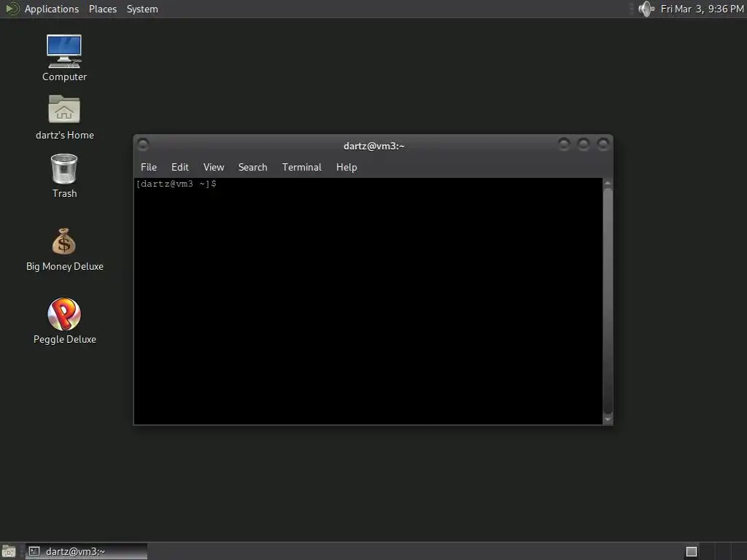Open the Terminal menu in menubar
Viewport: 747px width, 560px height.
click(x=301, y=167)
